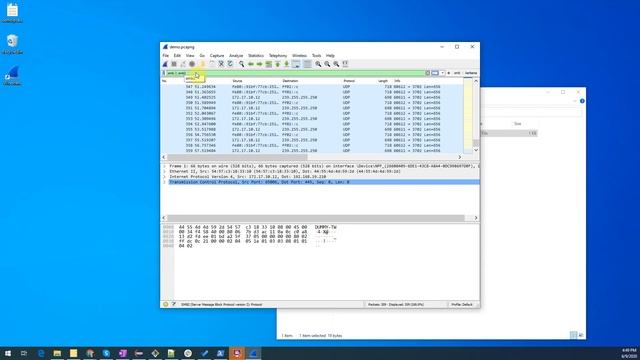Click the Profile: Default status entry
Screen dimensions: 640x360
pos(462,304)
